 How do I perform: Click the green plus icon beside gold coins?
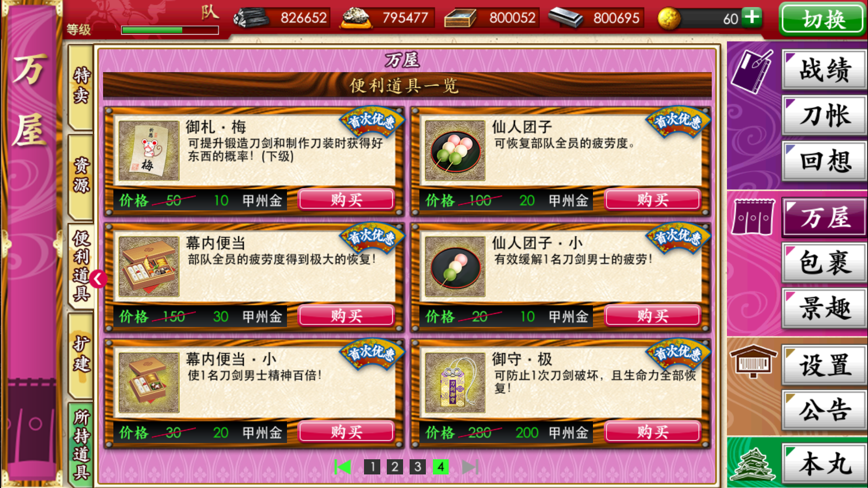coord(752,17)
